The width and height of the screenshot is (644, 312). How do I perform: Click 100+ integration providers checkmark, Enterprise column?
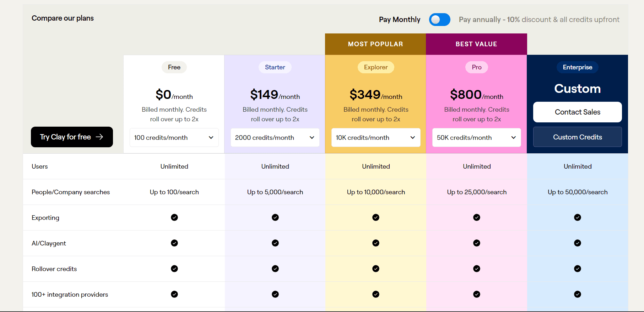[578, 294]
